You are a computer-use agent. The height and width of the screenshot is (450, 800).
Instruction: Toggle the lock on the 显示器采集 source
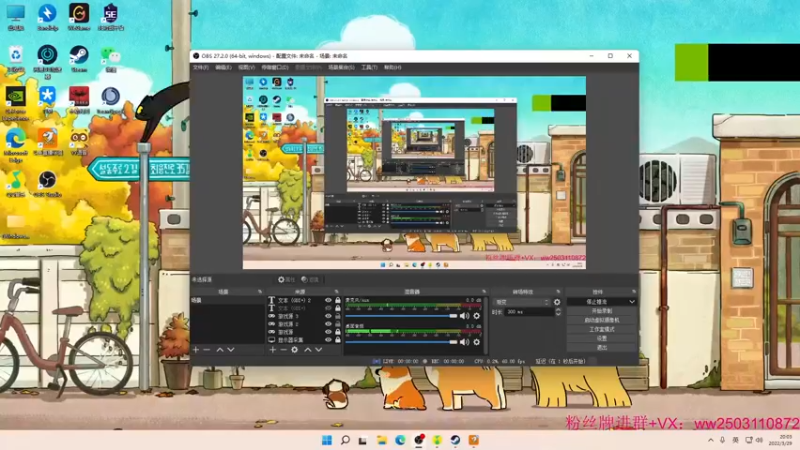[x=338, y=340]
